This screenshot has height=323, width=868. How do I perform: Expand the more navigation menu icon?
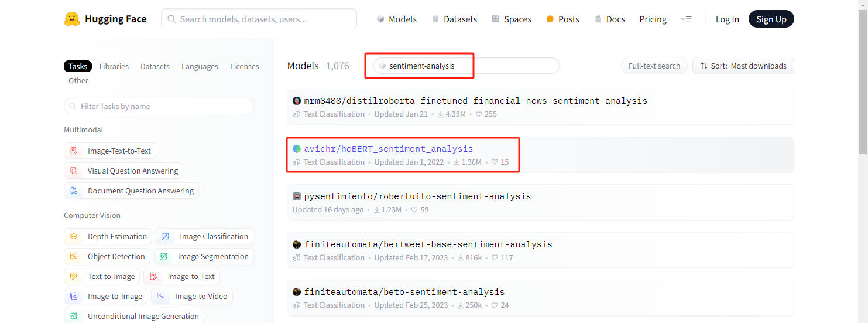pyautogui.click(x=687, y=19)
